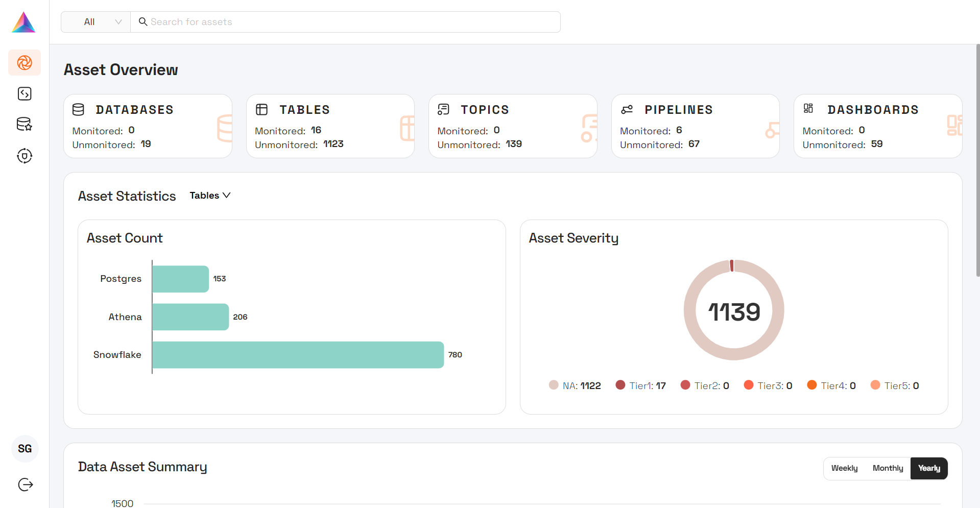Expand the Tables dropdown in Asset Statistics
980x508 pixels.
point(210,195)
